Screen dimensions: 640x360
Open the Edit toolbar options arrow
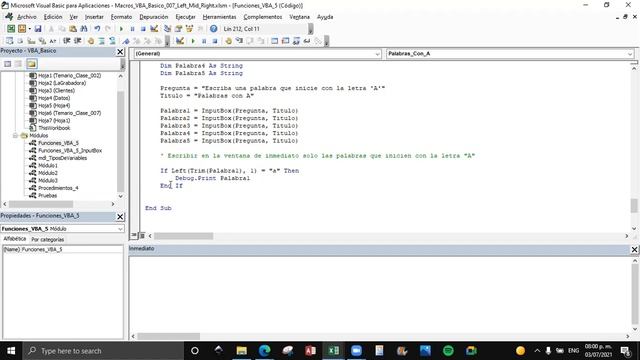pos(167,41)
